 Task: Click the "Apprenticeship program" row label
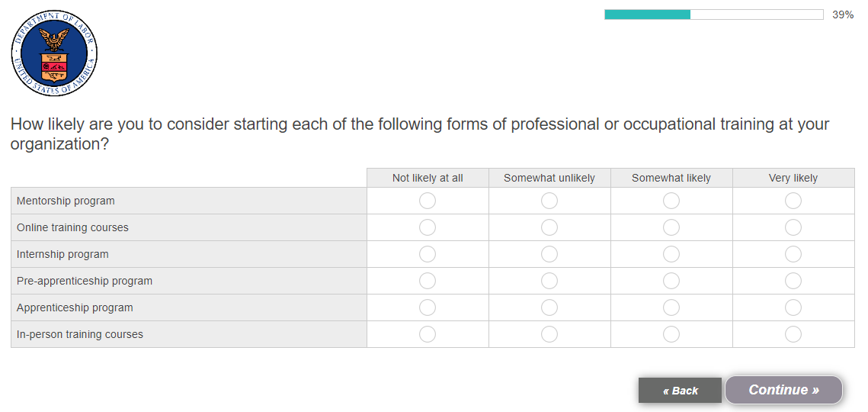tap(75, 307)
